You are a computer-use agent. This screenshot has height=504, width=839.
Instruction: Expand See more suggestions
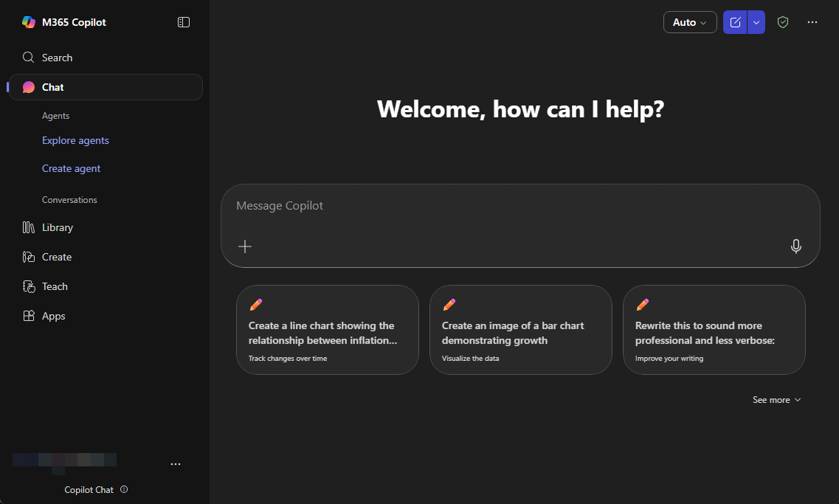(776, 399)
